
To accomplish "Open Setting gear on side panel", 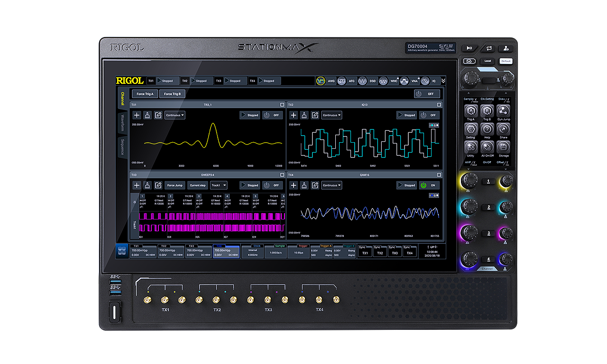I will (x=470, y=129).
